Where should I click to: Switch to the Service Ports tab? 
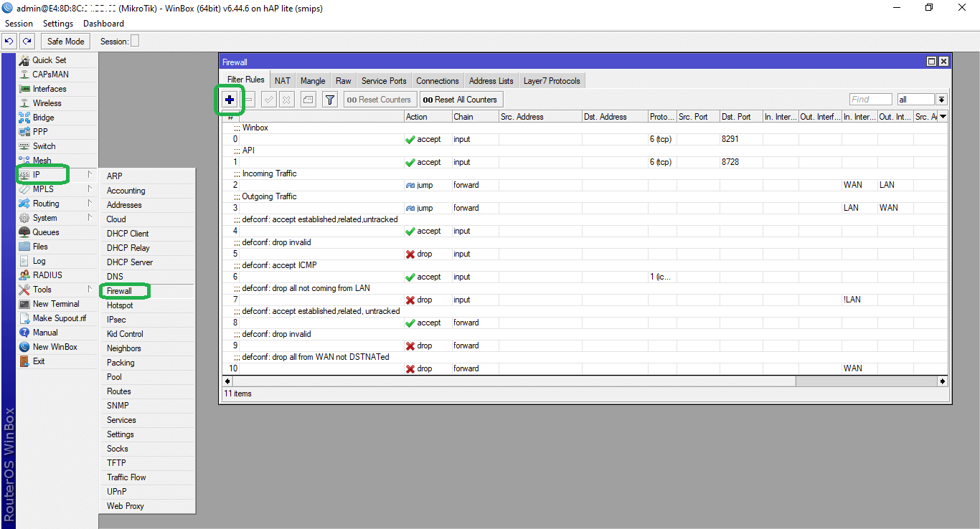coord(384,81)
